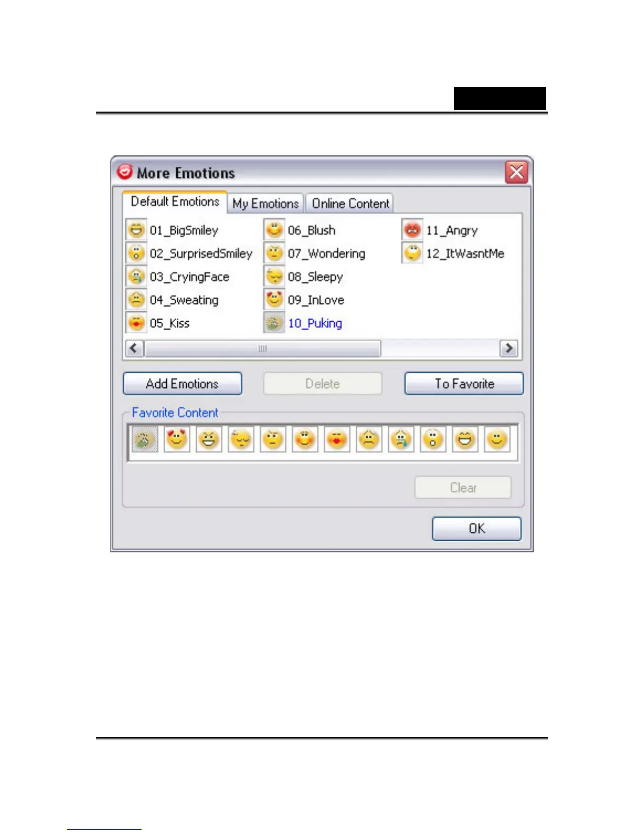This screenshot has height=834, width=644.
Task: Select puking face in Favorite Content
Action: (145, 440)
